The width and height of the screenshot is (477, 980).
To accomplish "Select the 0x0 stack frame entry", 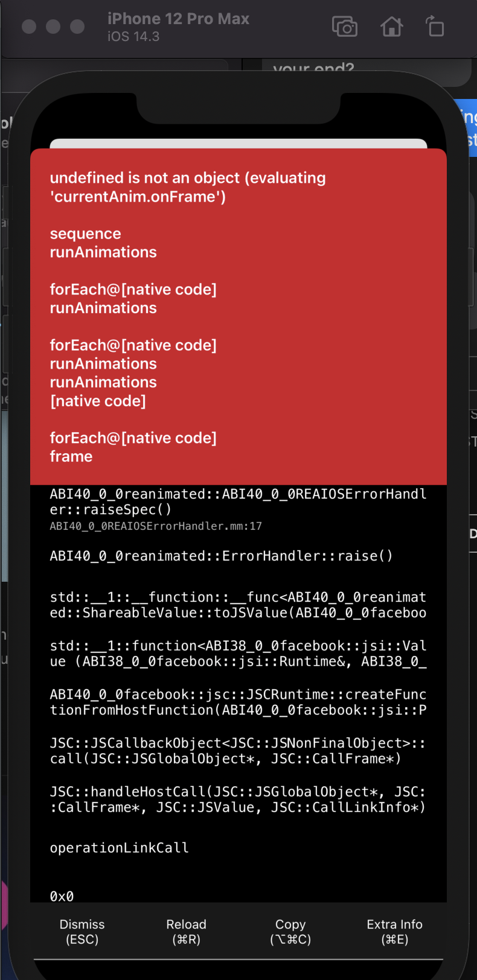I will 61,896.
